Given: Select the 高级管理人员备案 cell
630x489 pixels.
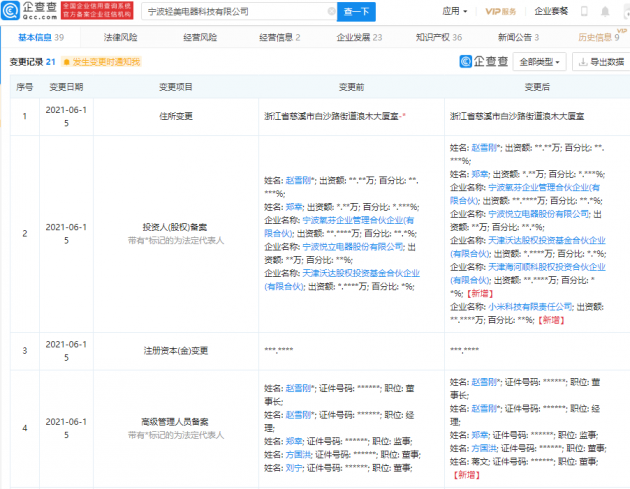Looking at the screenshot, I should [x=176, y=428].
